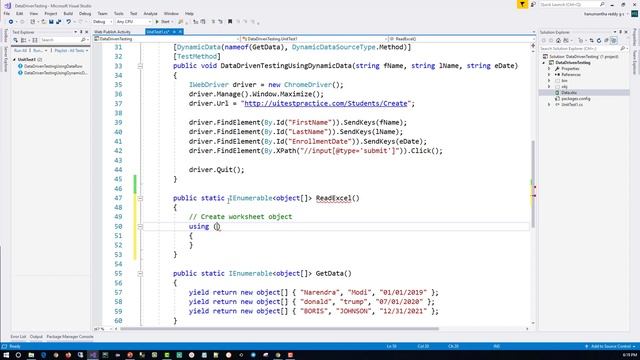Click the editor vertical scrollbar thumb
The height and width of the screenshot is (360, 640).
[533, 184]
